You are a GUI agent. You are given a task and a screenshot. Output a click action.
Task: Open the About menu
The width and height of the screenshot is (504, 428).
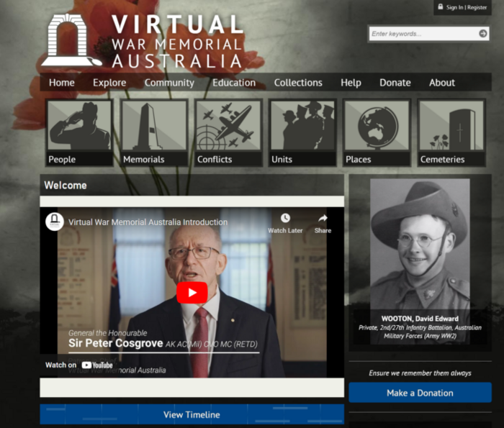[x=442, y=83]
